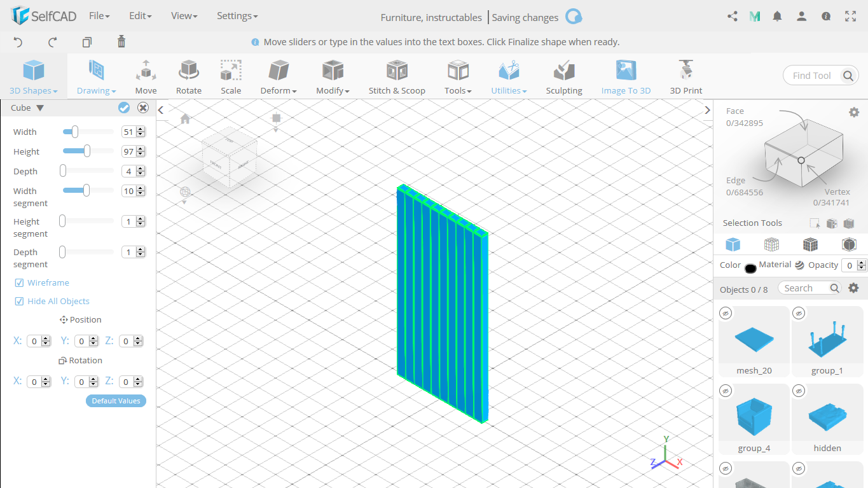Adjust the Width slider

click(75, 132)
